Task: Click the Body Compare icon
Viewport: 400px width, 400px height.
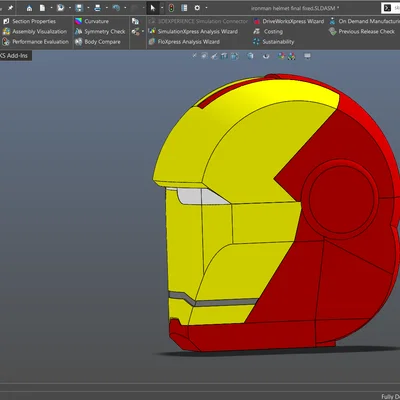Action: 79,42
